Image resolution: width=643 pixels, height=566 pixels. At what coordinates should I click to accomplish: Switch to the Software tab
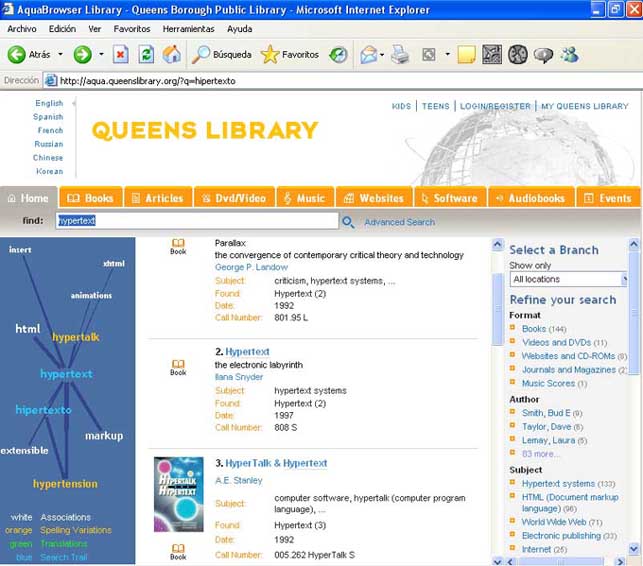[x=450, y=198]
